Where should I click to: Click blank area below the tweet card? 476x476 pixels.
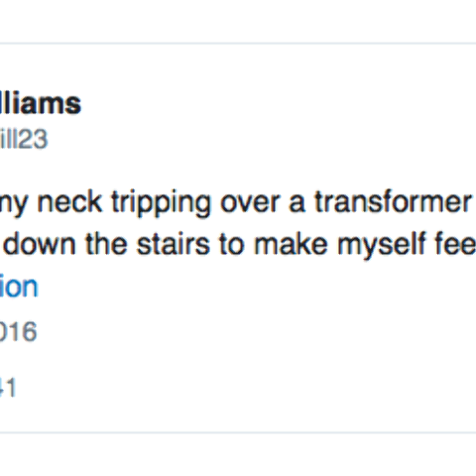tap(238, 455)
